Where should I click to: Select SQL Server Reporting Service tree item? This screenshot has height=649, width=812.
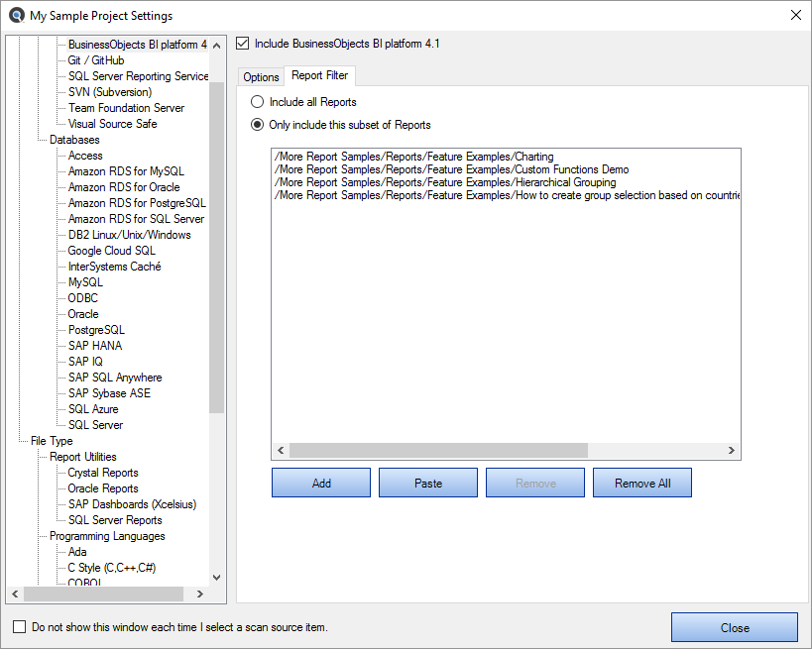coord(138,76)
